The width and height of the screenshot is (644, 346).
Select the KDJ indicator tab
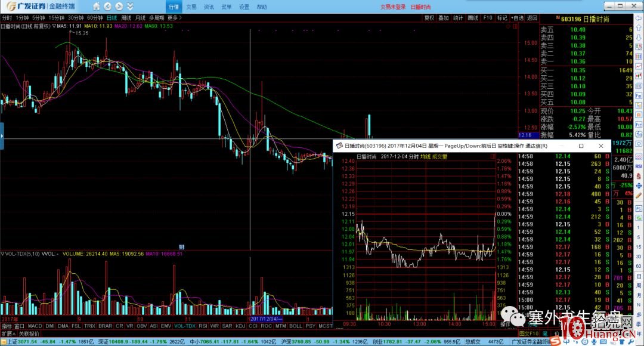(240, 326)
